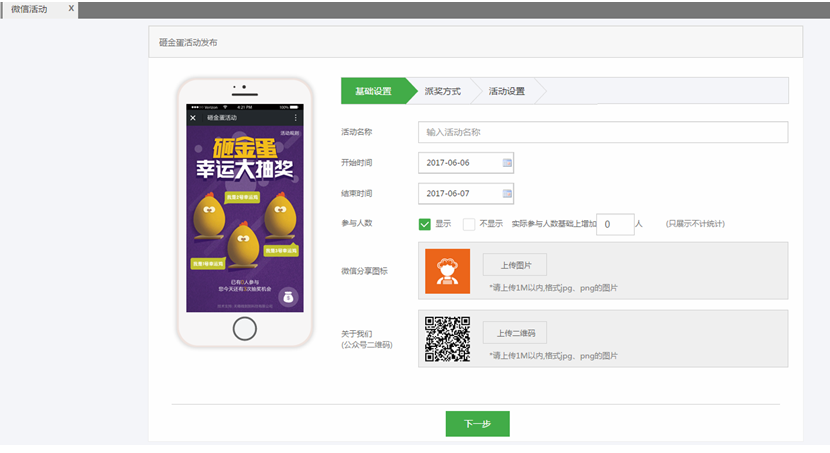
Task: Open the end time calendar picker icon
Action: pos(507,193)
